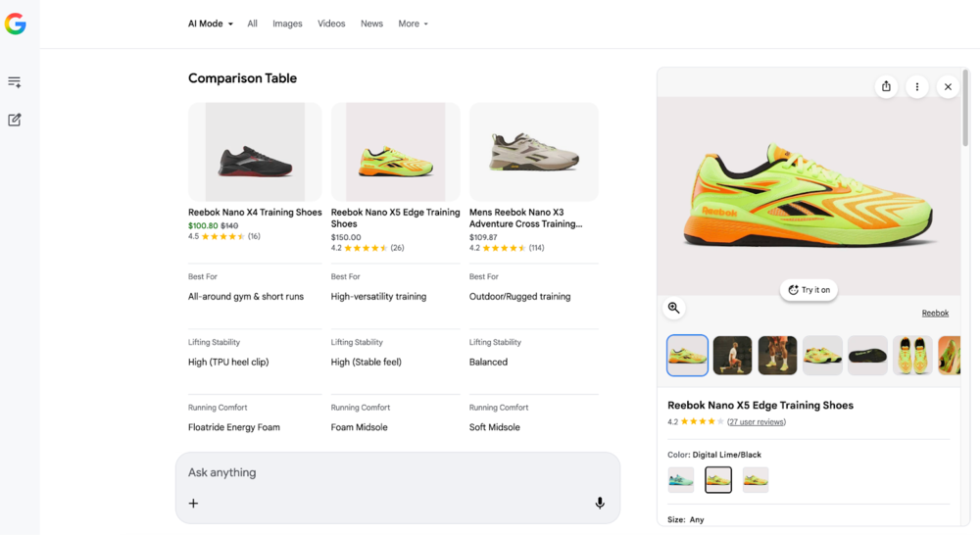Select the kneeling model gallery thumbnail

[x=732, y=356]
